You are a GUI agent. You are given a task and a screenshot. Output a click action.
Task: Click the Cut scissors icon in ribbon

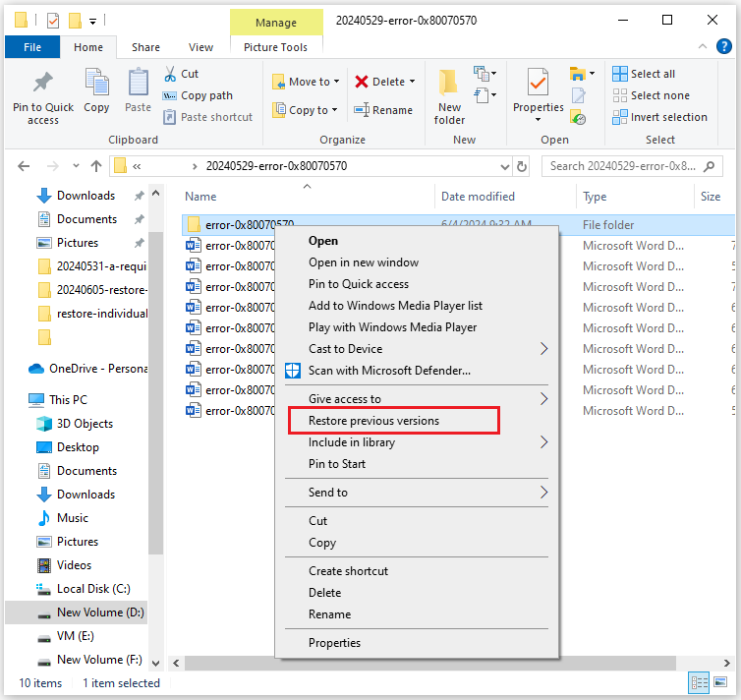pos(170,74)
